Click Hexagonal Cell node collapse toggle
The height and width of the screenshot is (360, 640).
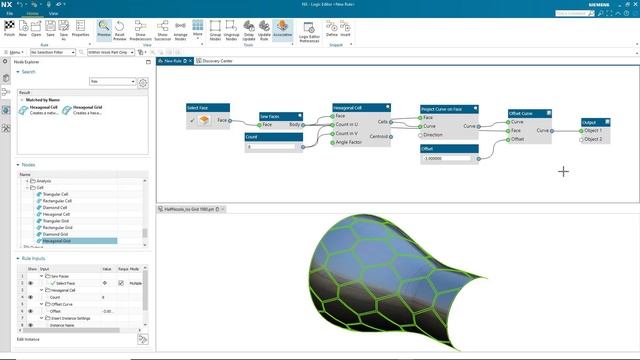387,107
